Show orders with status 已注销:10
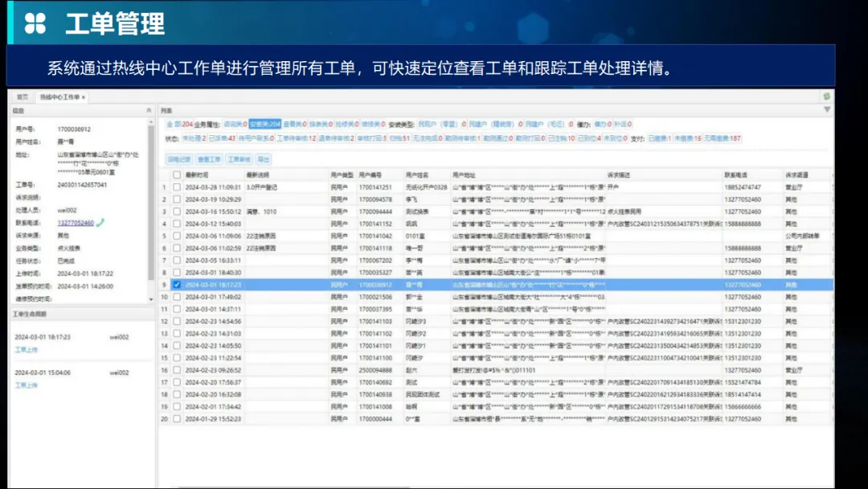 click(561, 138)
